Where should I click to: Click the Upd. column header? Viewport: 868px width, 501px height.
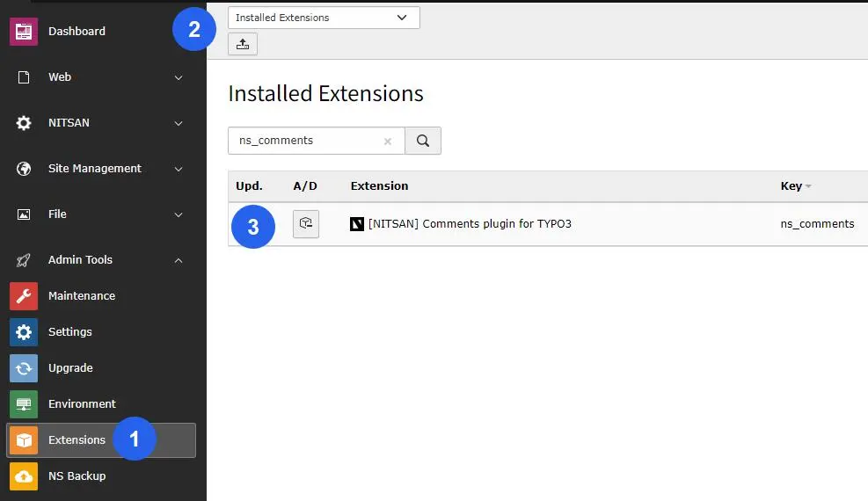[249, 186]
